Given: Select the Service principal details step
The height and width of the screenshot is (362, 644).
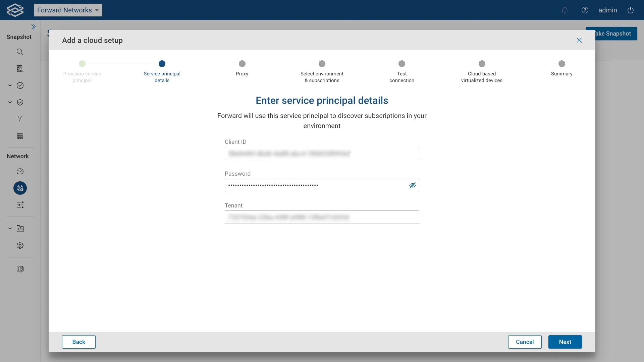Looking at the screenshot, I should click(162, 71).
